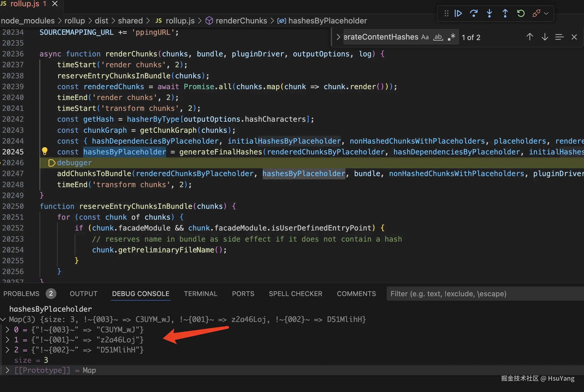Screen dimensions: 584x392
Task: Toggle Match Whole Word option
Action: [438, 37]
